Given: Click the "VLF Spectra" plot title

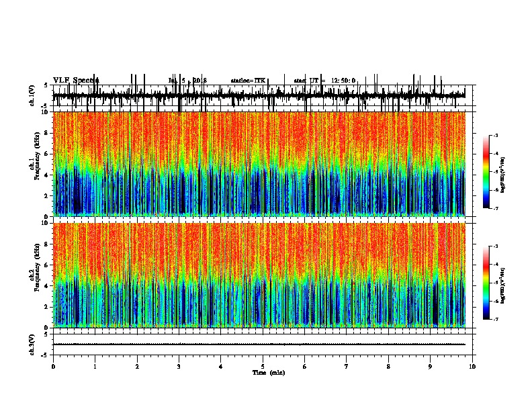Looking at the screenshot, I should 76,81.
